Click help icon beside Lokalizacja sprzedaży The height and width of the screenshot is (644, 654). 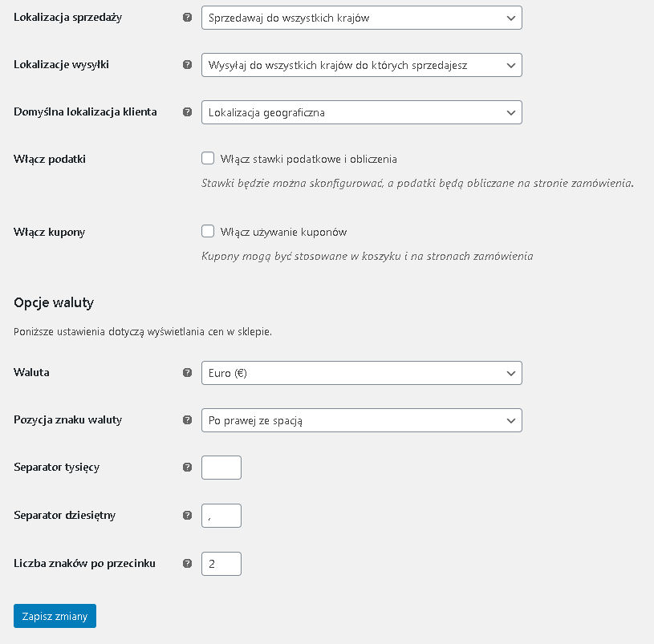(187, 18)
